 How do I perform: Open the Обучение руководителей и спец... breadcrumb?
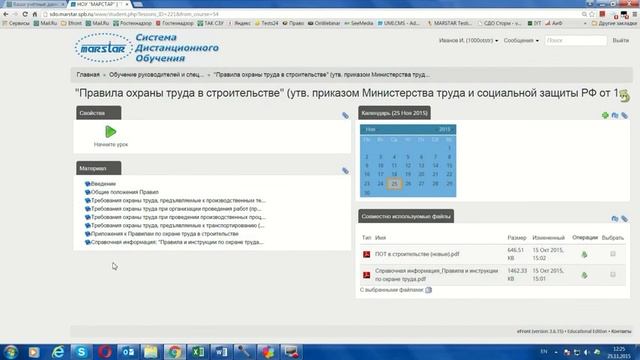click(x=156, y=75)
